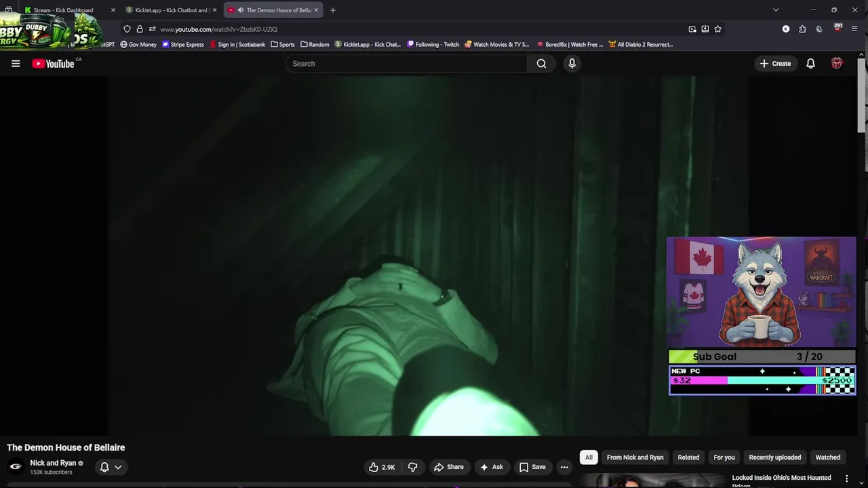Select the Related filter chip

(688, 457)
